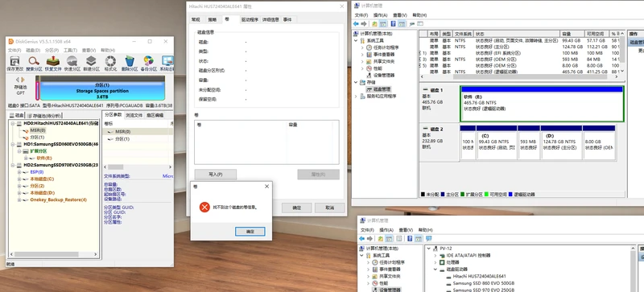Expand 任务计划程序 in Disk Management window tree
The width and height of the screenshot is (644, 292).
(362, 47)
